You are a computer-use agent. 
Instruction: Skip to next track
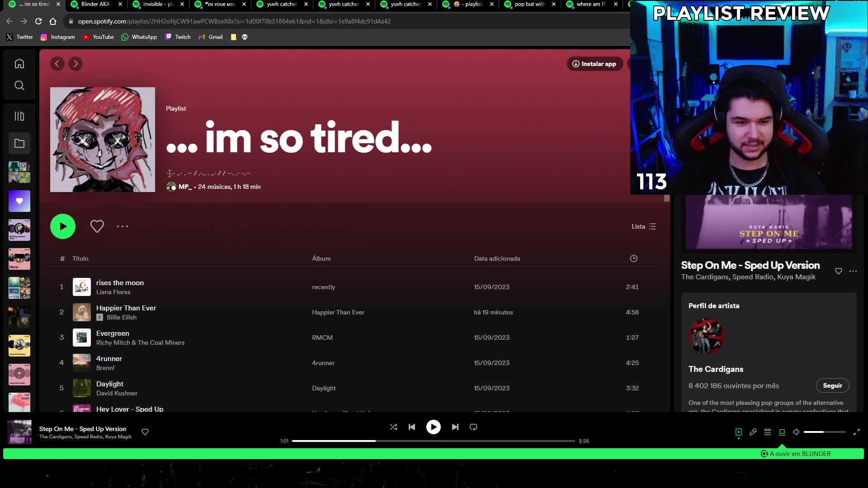pyautogui.click(x=455, y=427)
